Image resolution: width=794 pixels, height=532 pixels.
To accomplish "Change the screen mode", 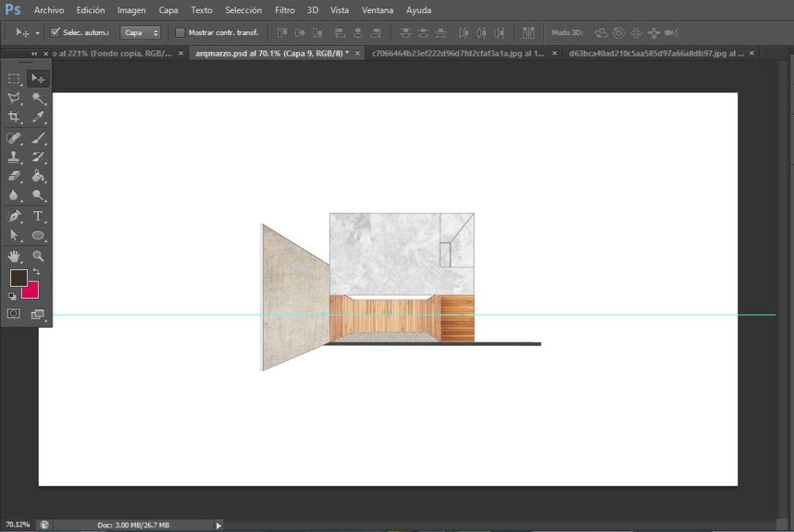I will pyautogui.click(x=37, y=314).
